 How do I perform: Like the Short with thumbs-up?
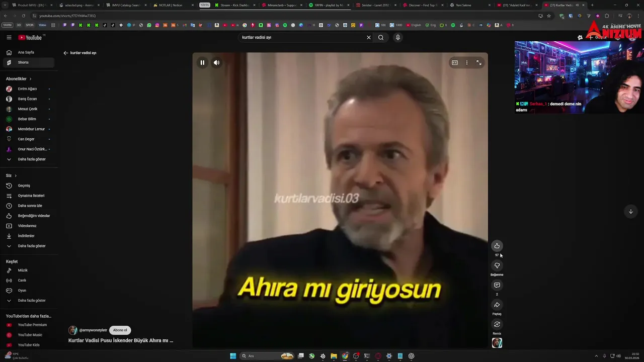[497, 246]
